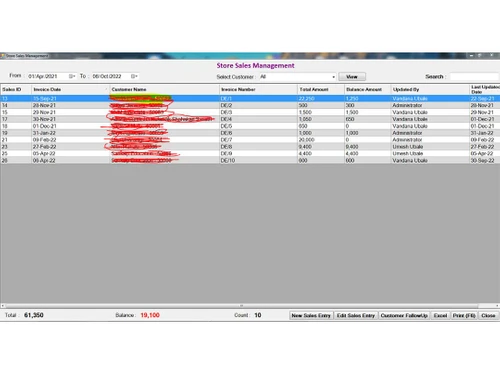The height and width of the screenshot is (375, 500).
Task: Click the scrollbar left arrow
Action: coord(3,305)
